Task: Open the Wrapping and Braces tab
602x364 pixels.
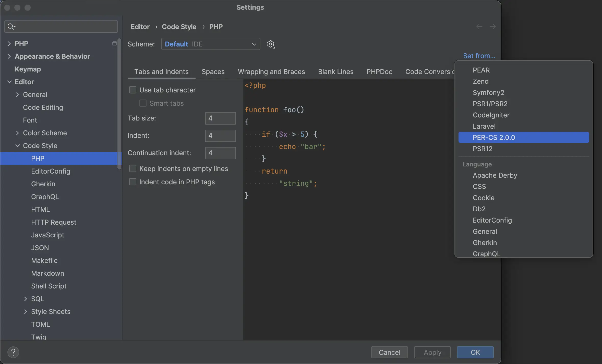Action: point(271,71)
